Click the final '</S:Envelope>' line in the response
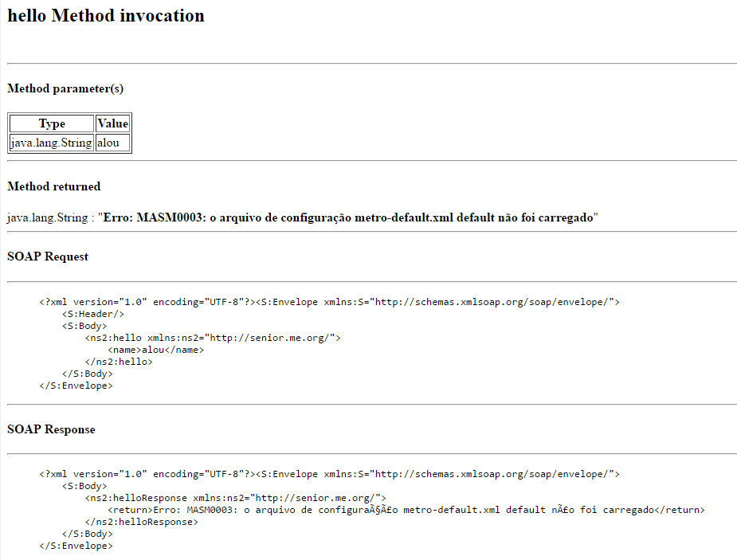The width and height of the screenshot is (737, 560). coord(76,546)
